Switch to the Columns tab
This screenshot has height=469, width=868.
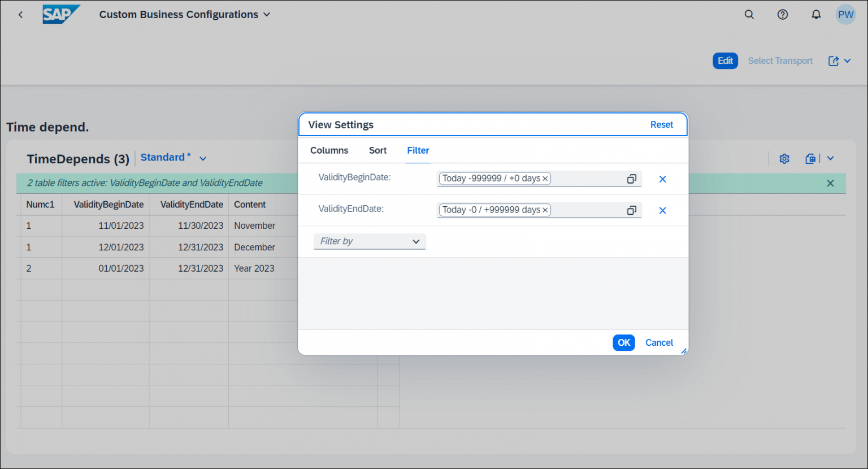329,150
